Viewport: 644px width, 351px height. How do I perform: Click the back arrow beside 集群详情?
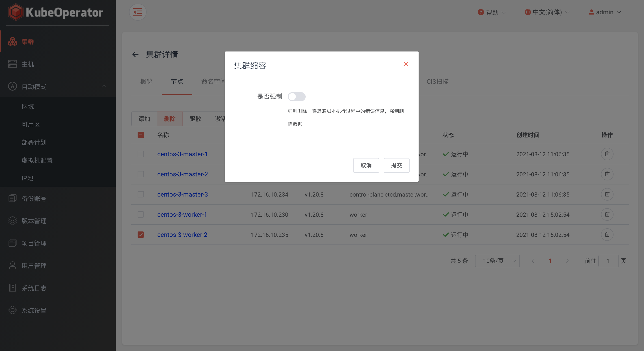click(135, 54)
